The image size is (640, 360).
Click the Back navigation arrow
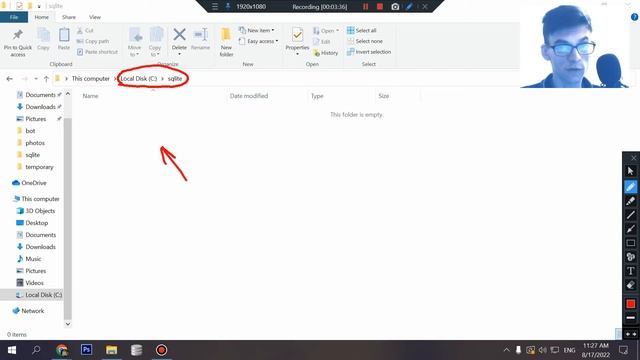coord(9,79)
